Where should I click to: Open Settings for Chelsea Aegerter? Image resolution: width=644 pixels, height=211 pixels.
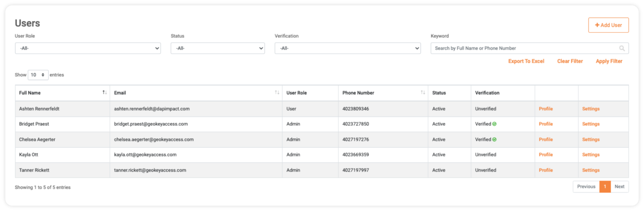tap(591, 139)
